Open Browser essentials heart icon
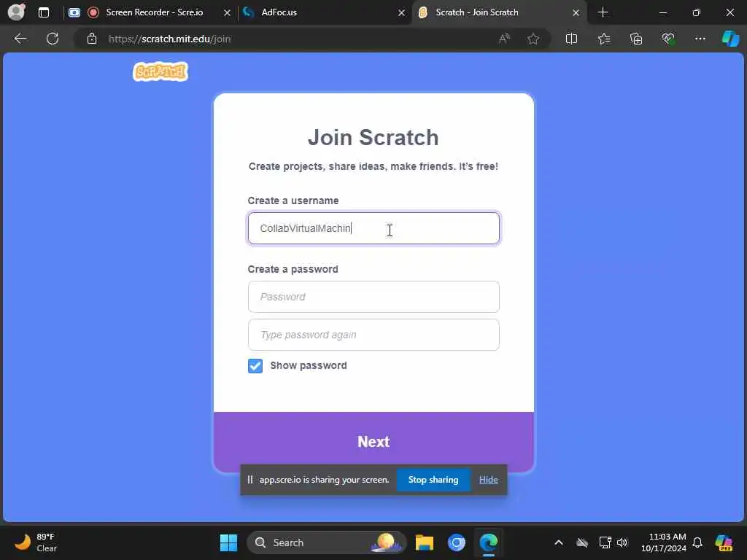This screenshot has height=560, width=747. pos(668,39)
